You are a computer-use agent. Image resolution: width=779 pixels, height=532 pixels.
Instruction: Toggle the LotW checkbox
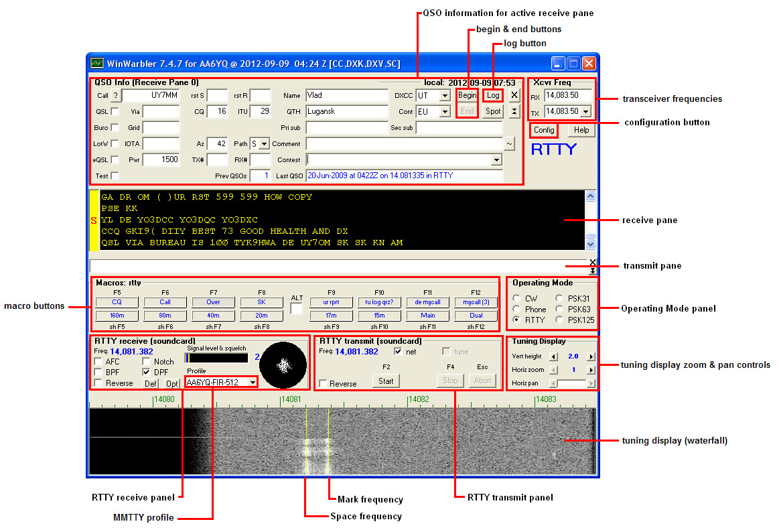(x=115, y=143)
